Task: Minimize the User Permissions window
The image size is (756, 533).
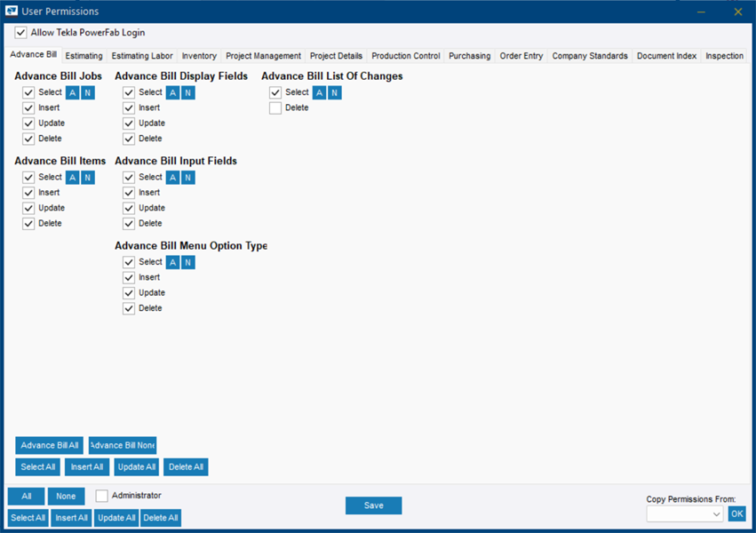Action: (702, 12)
